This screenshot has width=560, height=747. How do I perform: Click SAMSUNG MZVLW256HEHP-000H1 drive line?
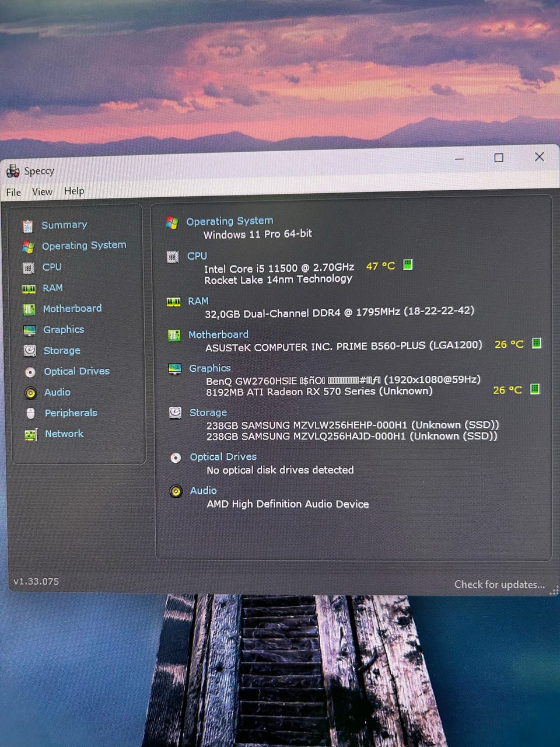352,425
